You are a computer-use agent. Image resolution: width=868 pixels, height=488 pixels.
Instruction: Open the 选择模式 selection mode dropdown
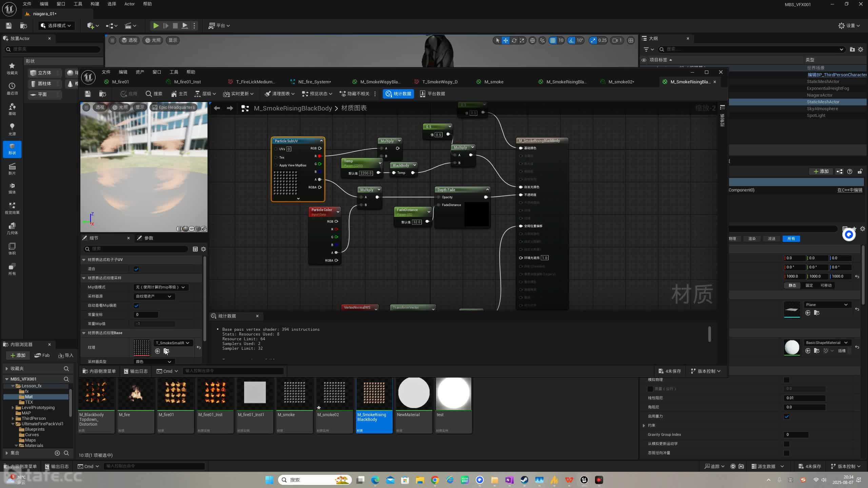[56, 26]
